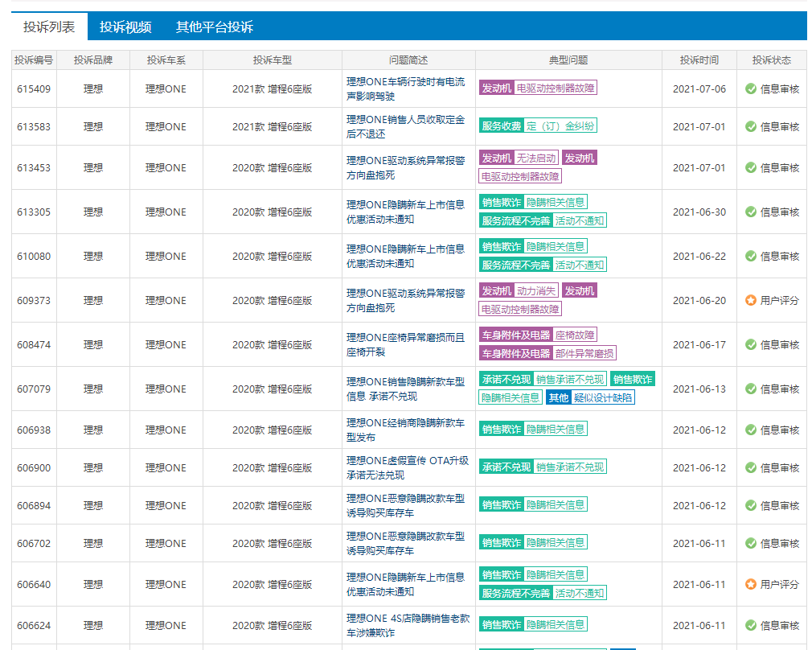Click orange star icon for complaint 606640
812x650 pixels.
pos(750,584)
